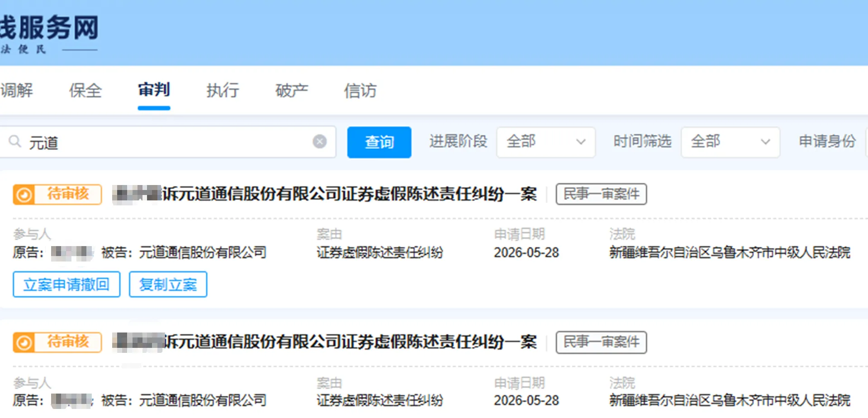Click the first case's date 2026-05-28
Image resolution: width=868 pixels, height=418 pixels.
(526, 252)
